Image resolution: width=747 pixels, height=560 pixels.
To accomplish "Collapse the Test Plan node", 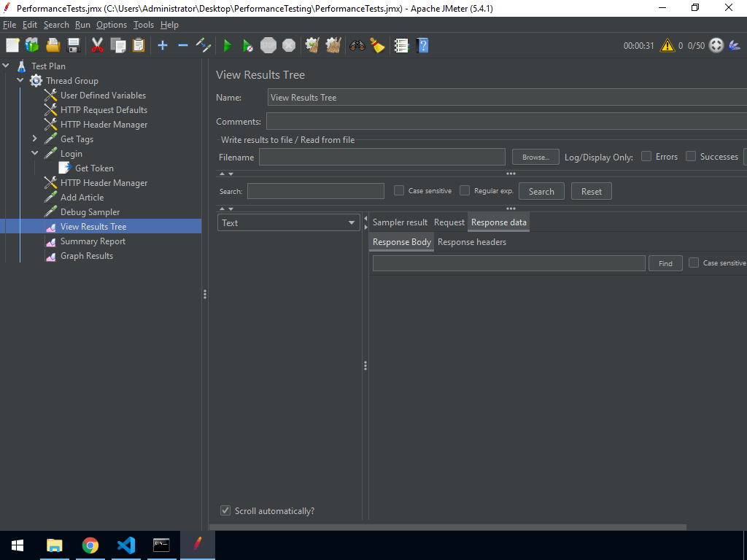I will [6, 66].
